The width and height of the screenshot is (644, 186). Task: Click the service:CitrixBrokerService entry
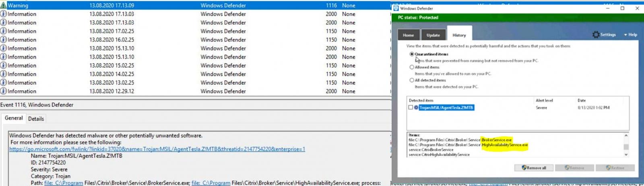point(431,150)
